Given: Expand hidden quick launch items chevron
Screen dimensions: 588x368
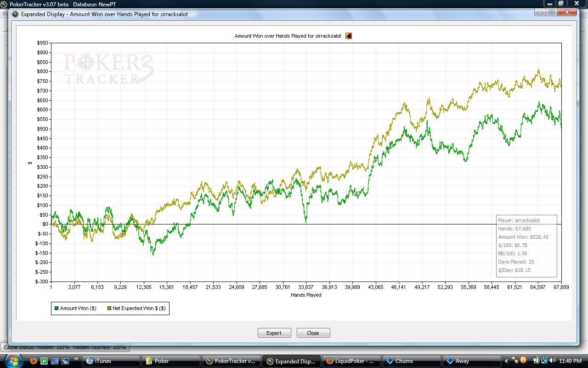Looking at the screenshot, I should [76, 359].
